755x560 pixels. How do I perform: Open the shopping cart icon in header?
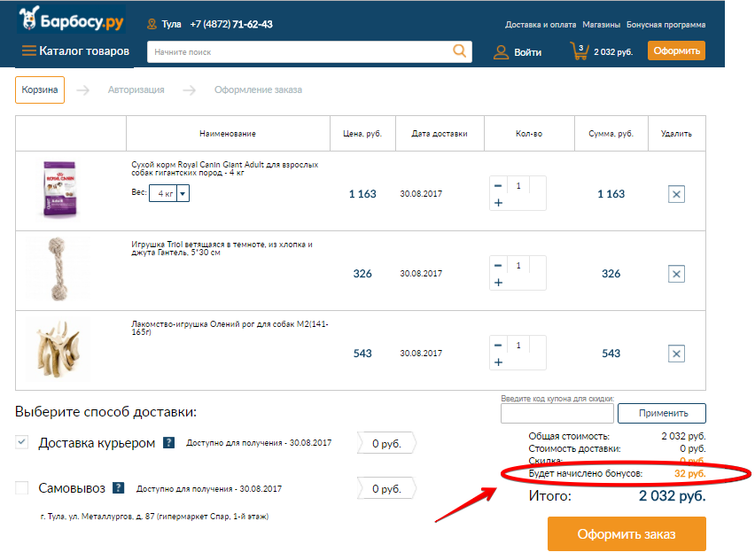point(580,51)
